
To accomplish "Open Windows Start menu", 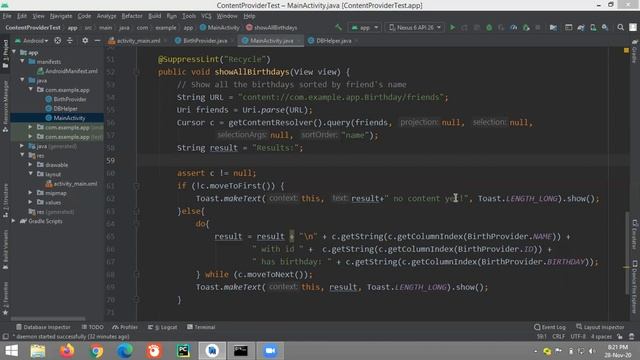I will tap(11, 351).
